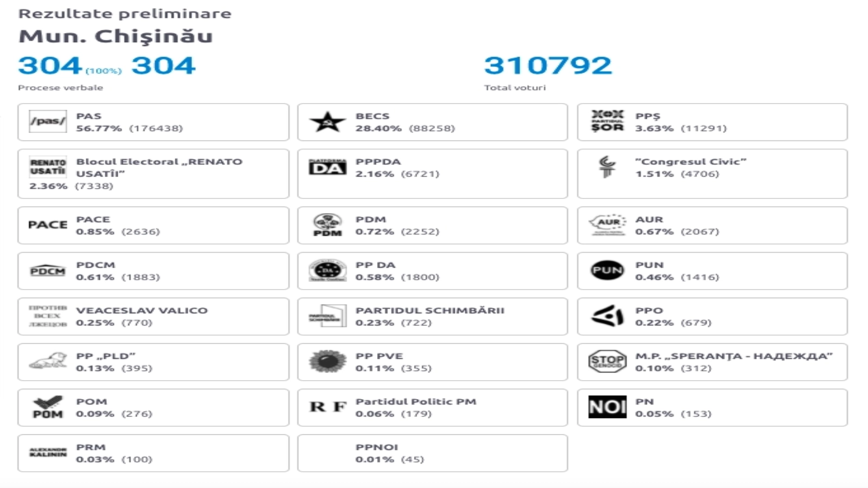Click the total votes number 310792
This screenshot has width=868, height=488.
548,66
